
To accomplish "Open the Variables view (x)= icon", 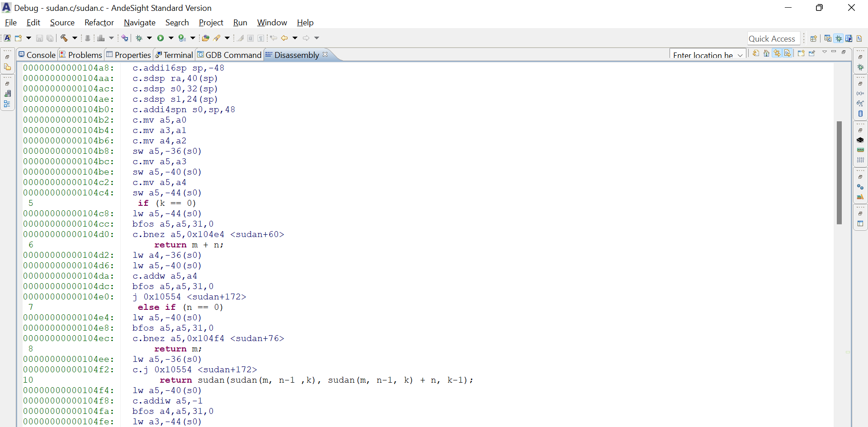I will point(861,93).
